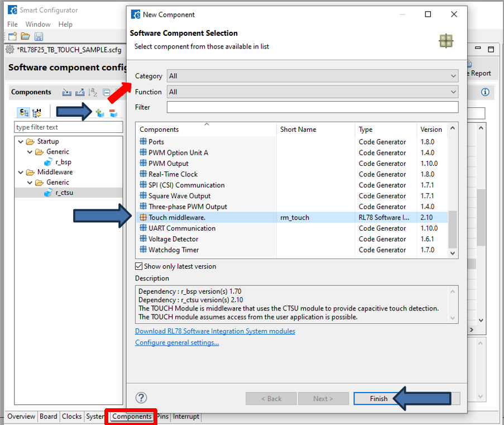Click the Remove component icon

pos(113,113)
